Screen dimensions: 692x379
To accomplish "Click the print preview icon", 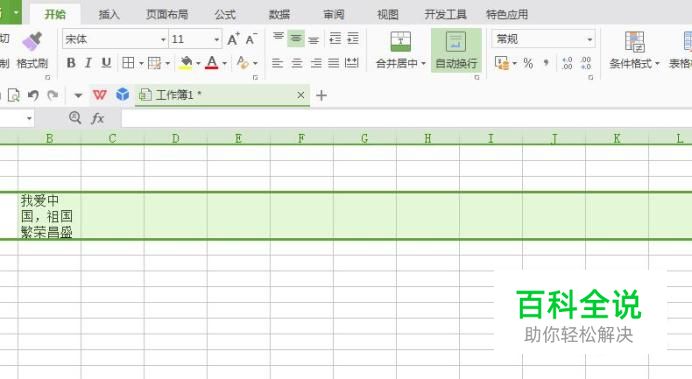I will coord(14,95).
